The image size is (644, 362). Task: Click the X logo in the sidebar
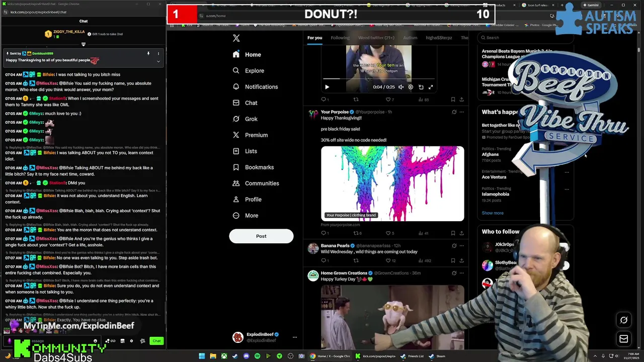[236, 38]
